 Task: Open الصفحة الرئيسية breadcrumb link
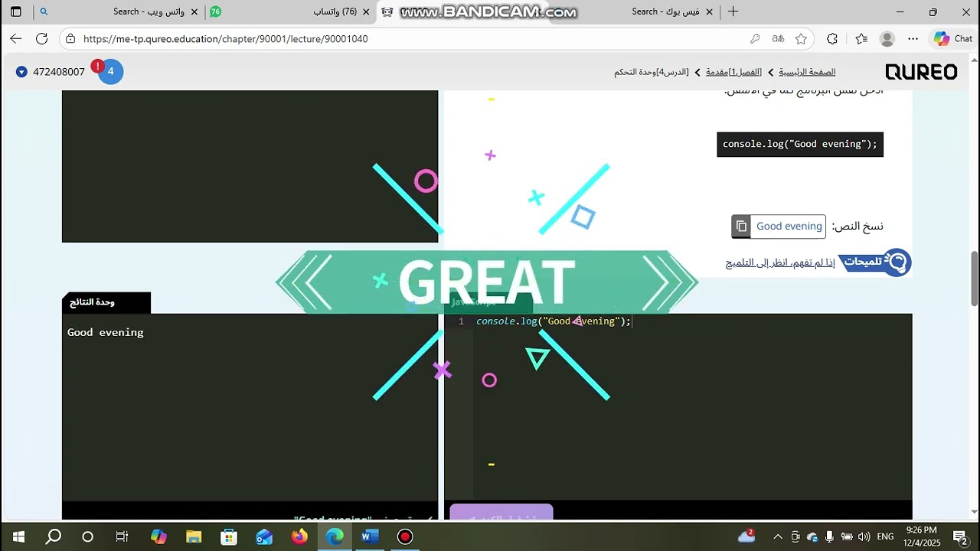coord(807,72)
